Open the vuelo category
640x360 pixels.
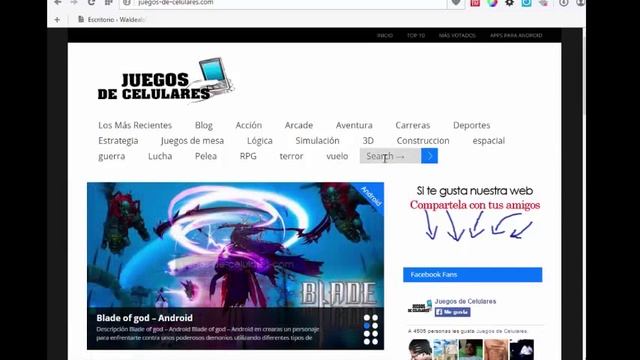coord(337,156)
